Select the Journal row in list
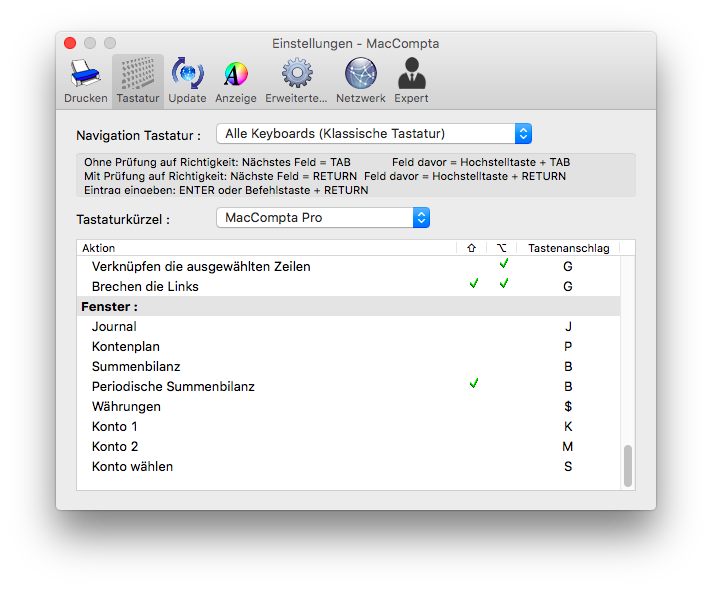The image size is (712, 590). [114, 327]
